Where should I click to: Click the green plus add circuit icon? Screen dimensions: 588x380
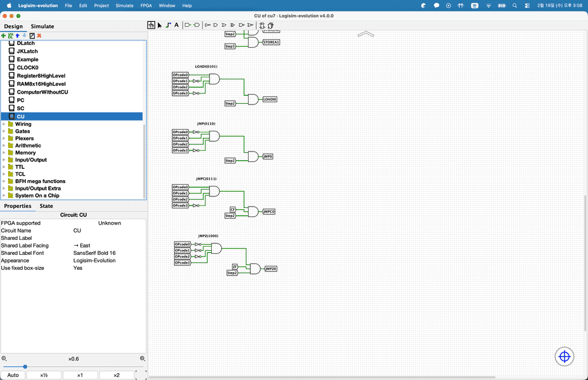[3, 36]
